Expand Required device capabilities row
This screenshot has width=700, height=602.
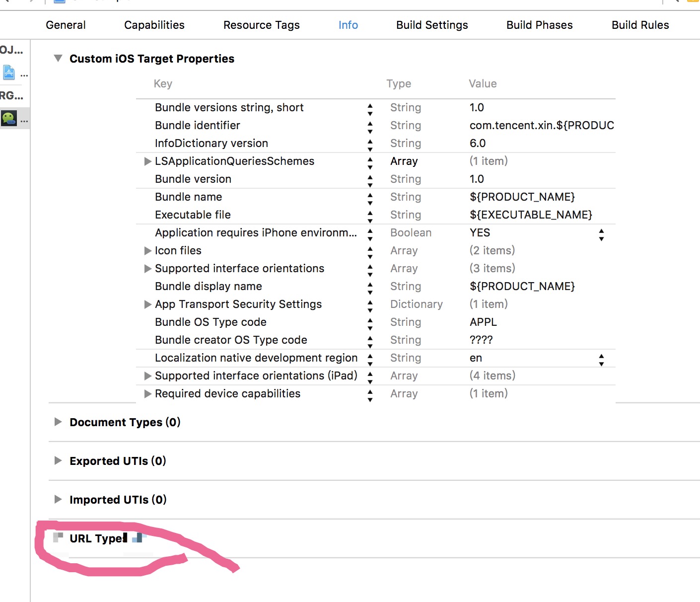[x=147, y=394]
